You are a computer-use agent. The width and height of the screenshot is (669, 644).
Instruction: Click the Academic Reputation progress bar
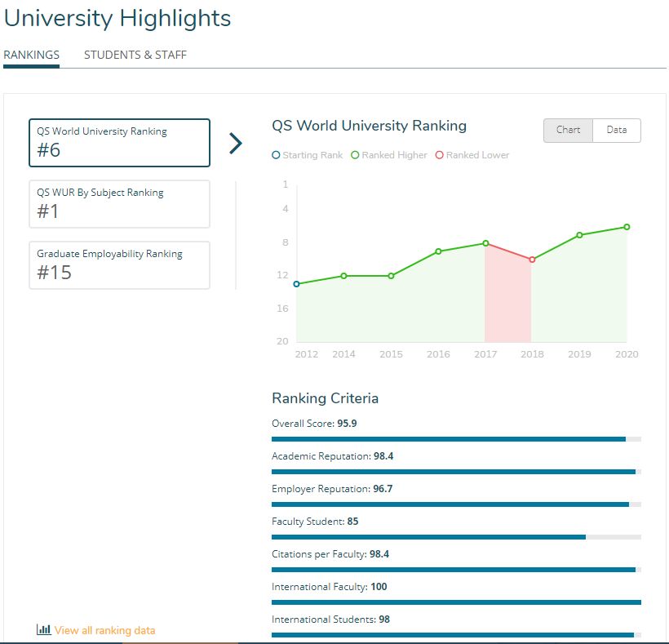coord(456,472)
